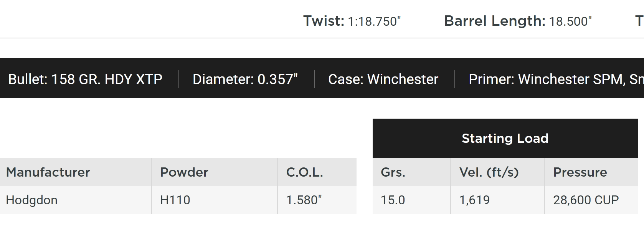Screen dimensions: 644x225
Task: Click the Case: Winchester text
Action: tap(383, 79)
